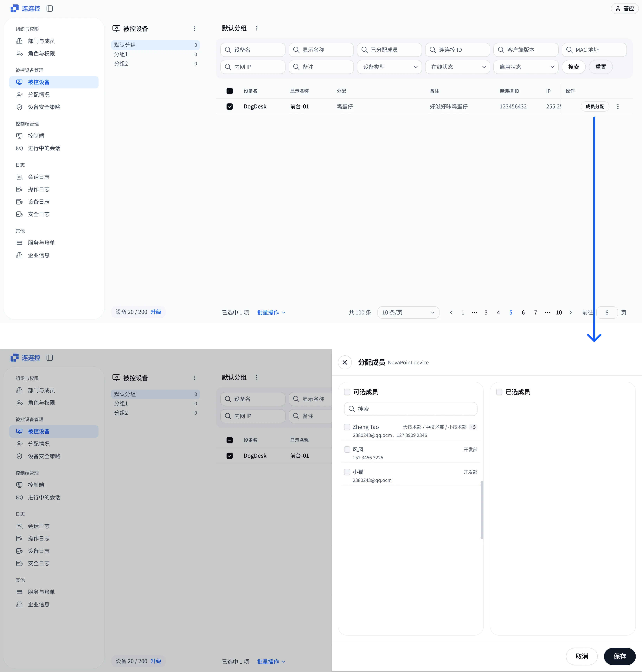The image size is (642, 672).
Task: Open DogDesk row more-actions icon
Action: (x=618, y=107)
